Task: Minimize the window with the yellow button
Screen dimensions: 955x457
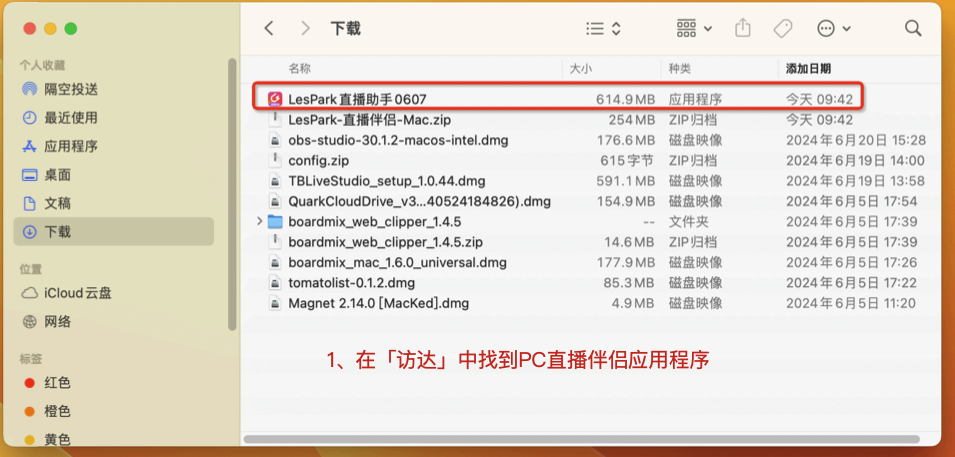Action: 50,28
